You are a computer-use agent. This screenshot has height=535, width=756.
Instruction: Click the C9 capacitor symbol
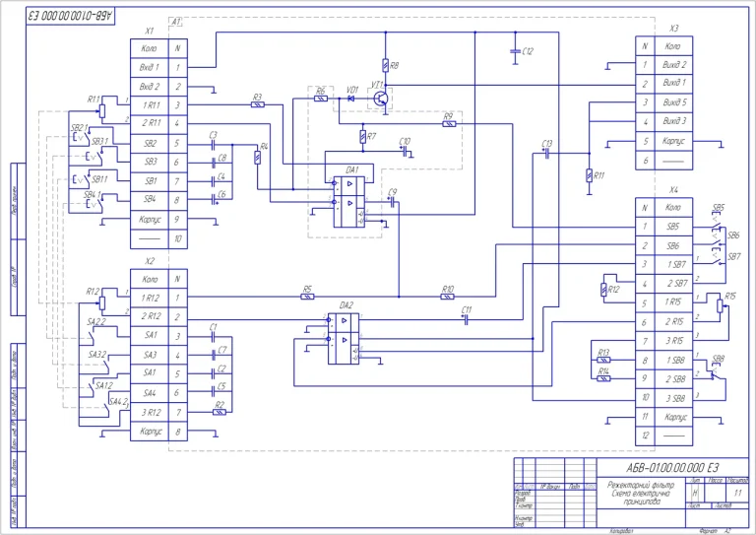pos(393,203)
